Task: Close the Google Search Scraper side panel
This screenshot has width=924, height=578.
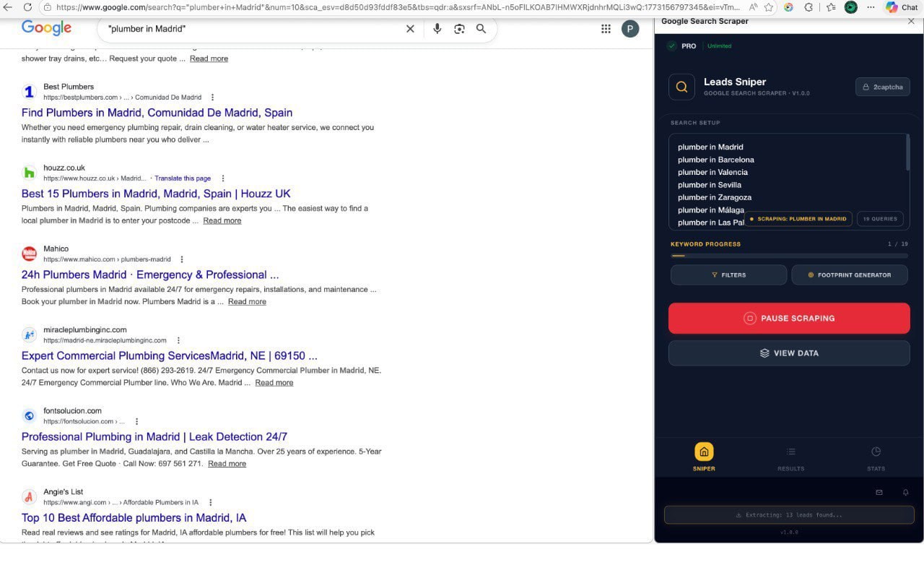Action: click(911, 21)
